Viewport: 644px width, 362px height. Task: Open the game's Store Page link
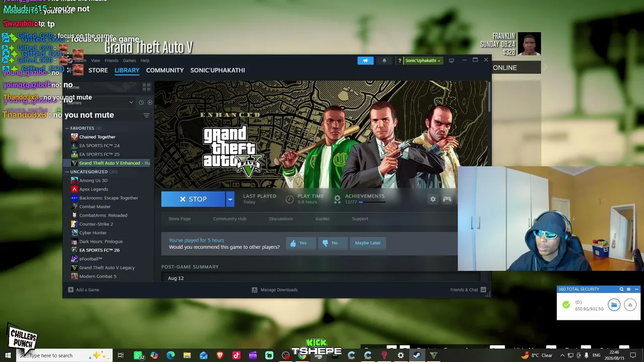click(180, 219)
